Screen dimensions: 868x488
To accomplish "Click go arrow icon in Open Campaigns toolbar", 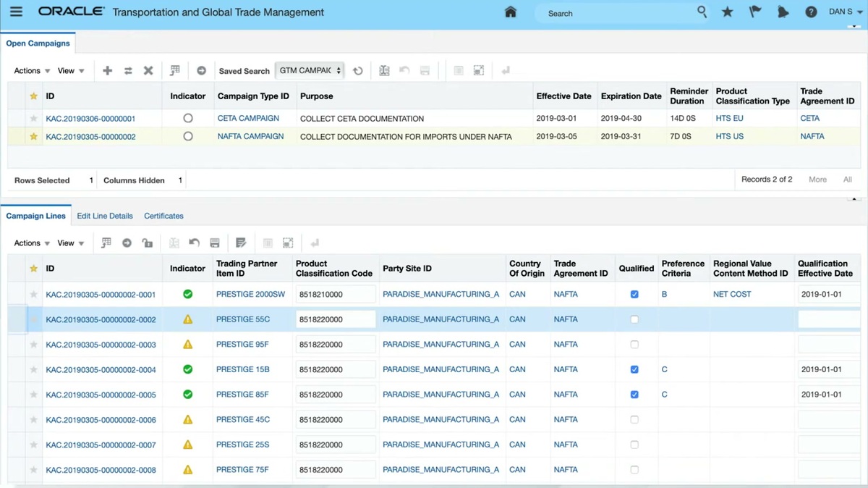I will tap(201, 70).
